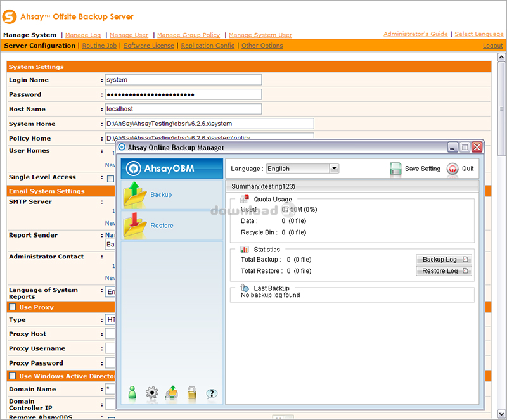Click the Administrator's Guide link

pyautogui.click(x=415, y=34)
